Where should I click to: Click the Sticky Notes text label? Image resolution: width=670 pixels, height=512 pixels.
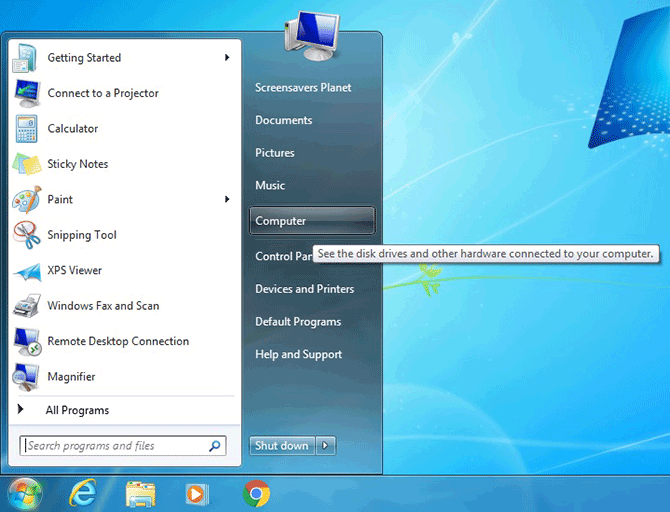[x=78, y=164]
